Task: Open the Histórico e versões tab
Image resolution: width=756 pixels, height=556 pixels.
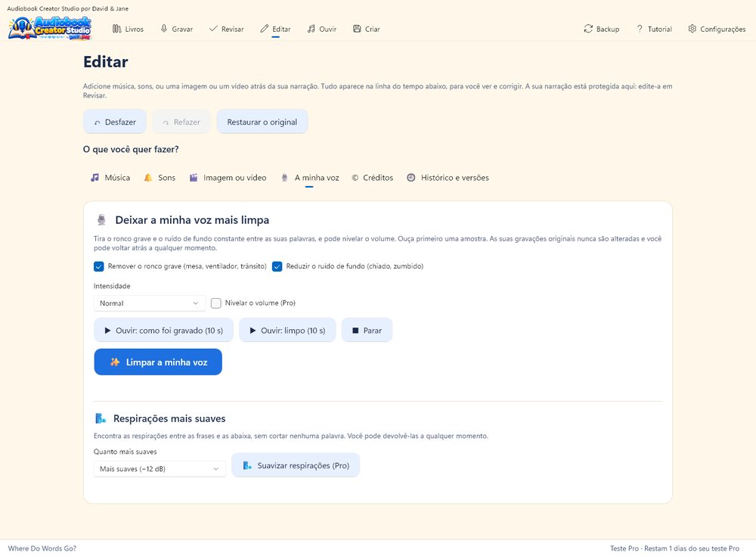Action: click(448, 178)
